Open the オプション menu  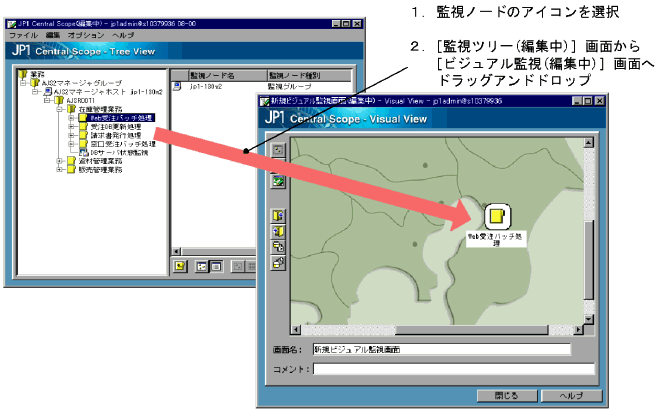coord(86,35)
